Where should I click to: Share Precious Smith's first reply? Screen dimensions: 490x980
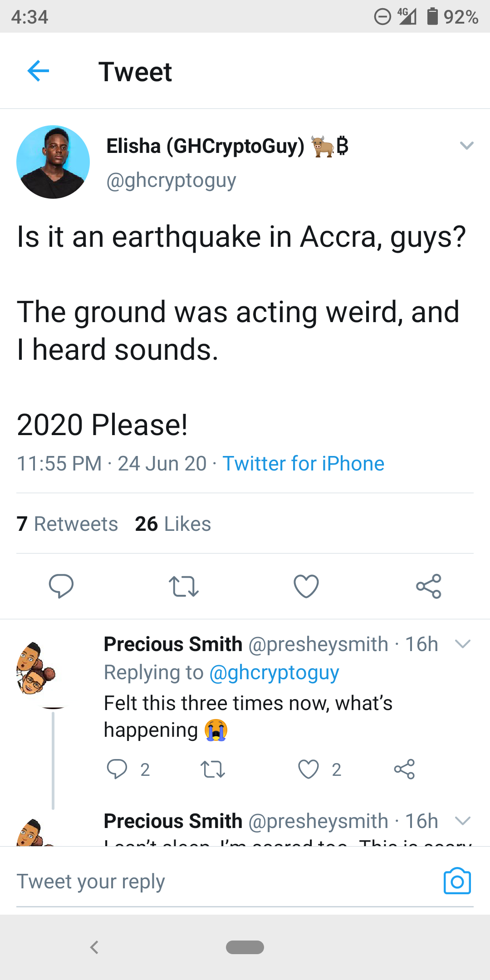pos(404,769)
